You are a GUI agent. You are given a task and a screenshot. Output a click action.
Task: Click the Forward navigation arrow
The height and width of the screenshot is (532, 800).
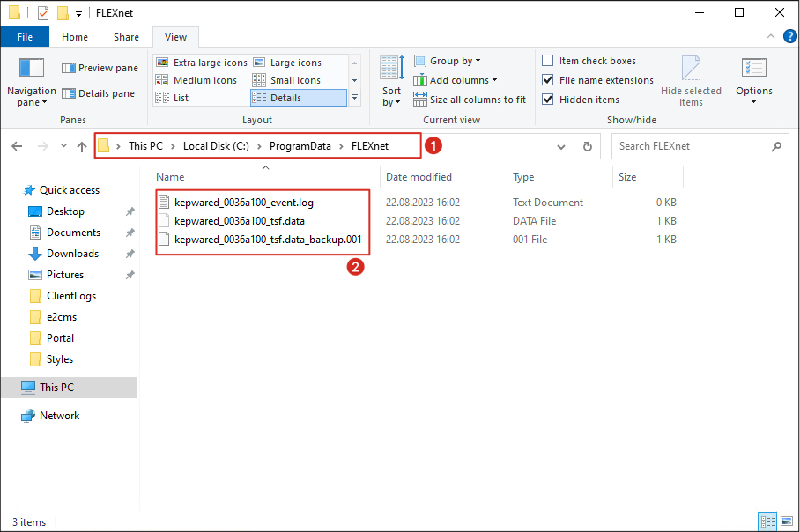pyautogui.click(x=43, y=146)
